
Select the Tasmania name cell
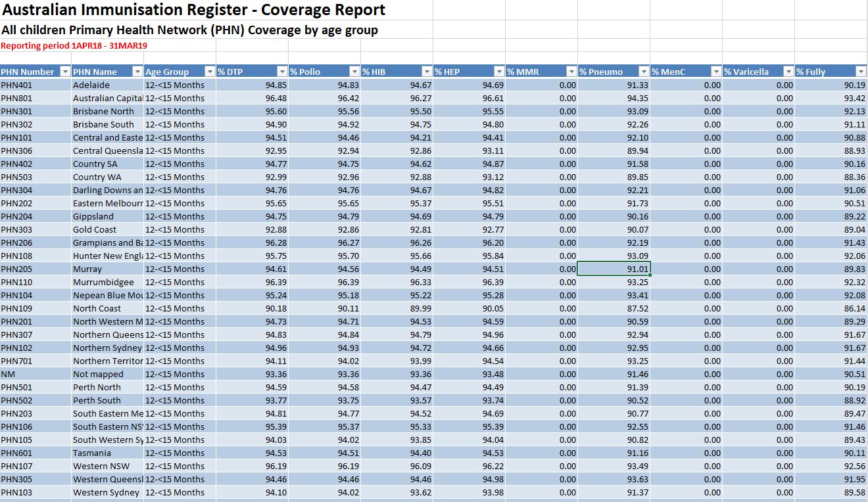coord(107,453)
